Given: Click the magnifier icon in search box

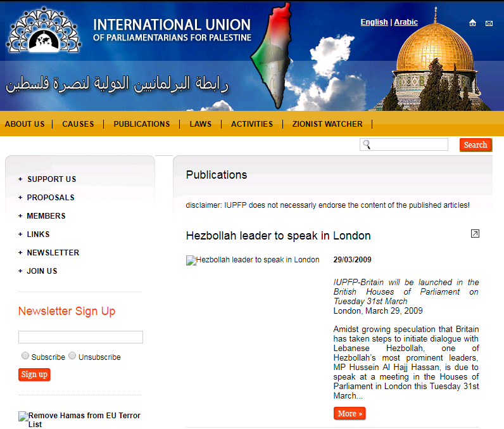Looking at the screenshot, I should pyautogui.click(x=367, y=145).
